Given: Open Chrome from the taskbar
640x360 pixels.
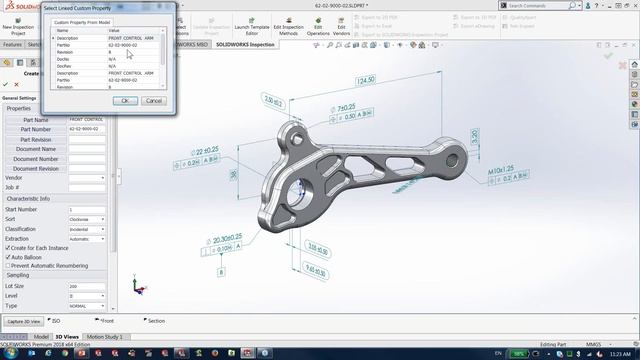Looking at the screenshot, I should [65, 353].
